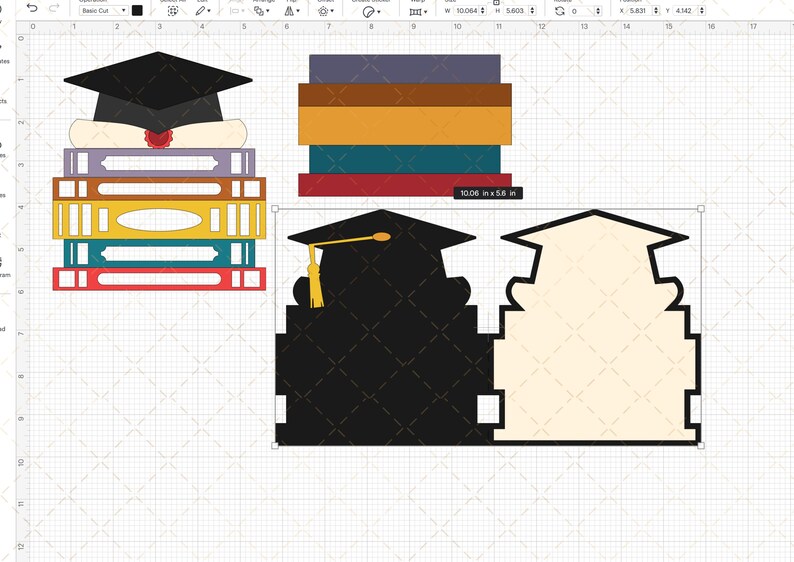Viewport: 794px width, 562px height.
Task: Click the top-left selection handle
Action: point(275,209)
